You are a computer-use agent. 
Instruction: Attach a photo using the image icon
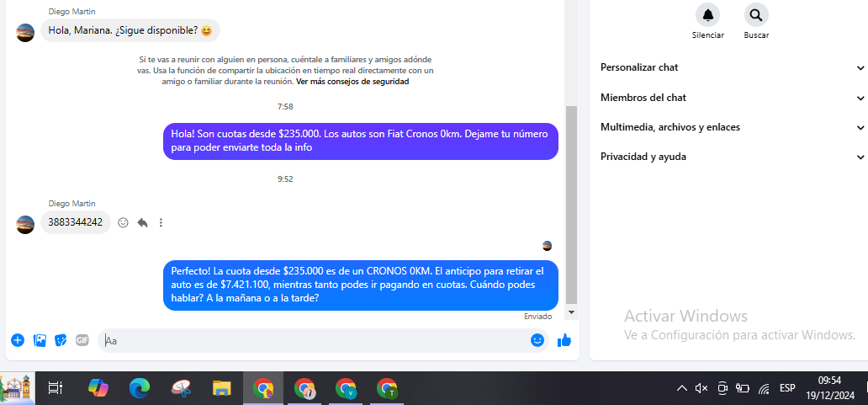(x=40, y=340)
